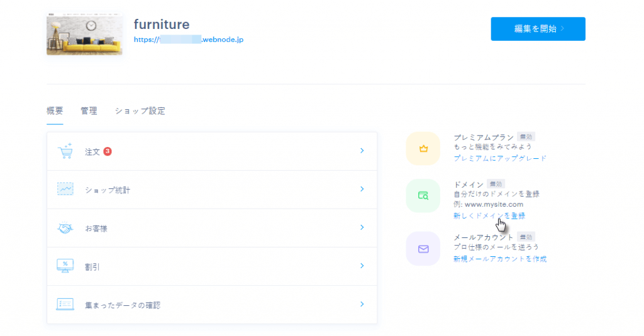This screenshot has height=336, width=644.
Task: Open the ショップ統計 row label
Action: pyautogui.click(x=108, y=190)
